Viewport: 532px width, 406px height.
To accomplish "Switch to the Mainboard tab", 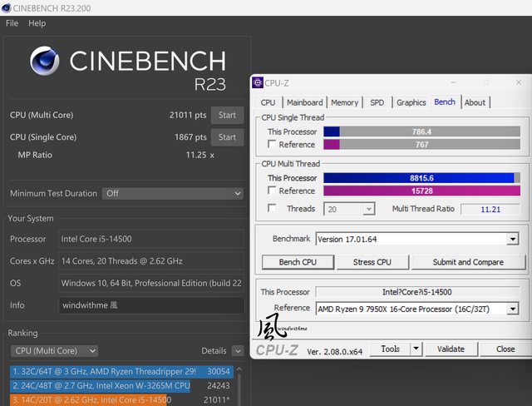I will pos(304,102).
